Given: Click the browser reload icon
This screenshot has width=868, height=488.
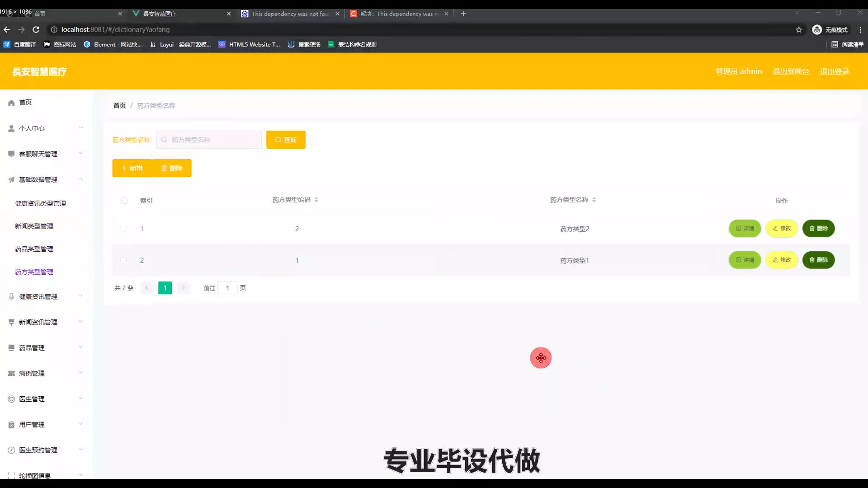Looking at the screenshot, I should [x=36, y=30].
